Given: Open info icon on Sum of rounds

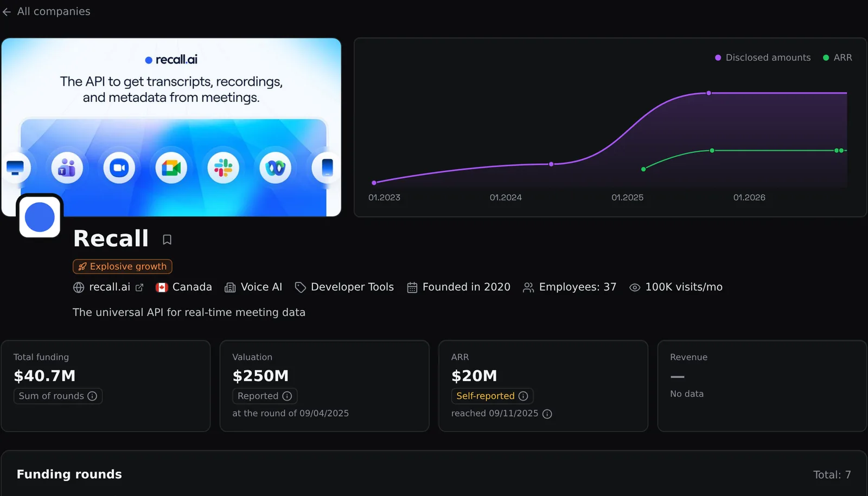Looking at the screenshot, I should click(x=92, y=396).
